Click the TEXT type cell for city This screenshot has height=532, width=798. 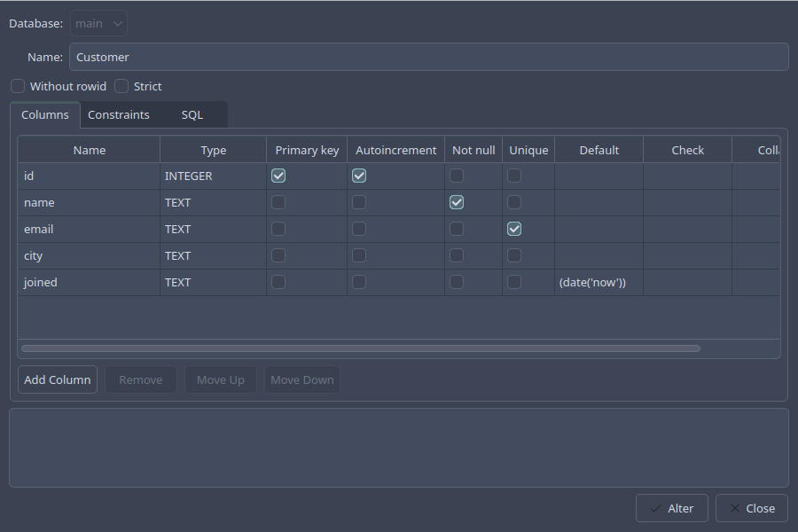click(x=213, y=255)
